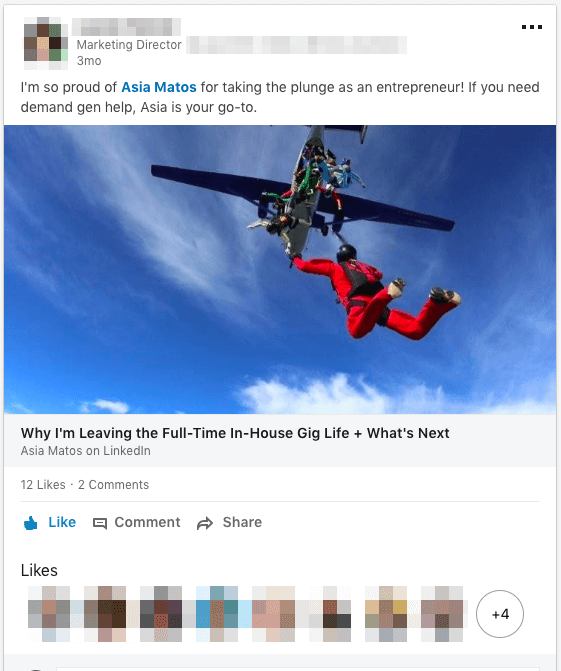Viewport: 561px width, 671px height.
Task: Click the Comment button label
Action: coord(147,522)
